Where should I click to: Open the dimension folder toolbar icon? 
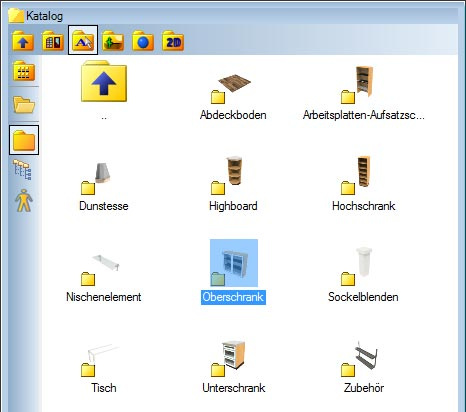tap(113, 41)
